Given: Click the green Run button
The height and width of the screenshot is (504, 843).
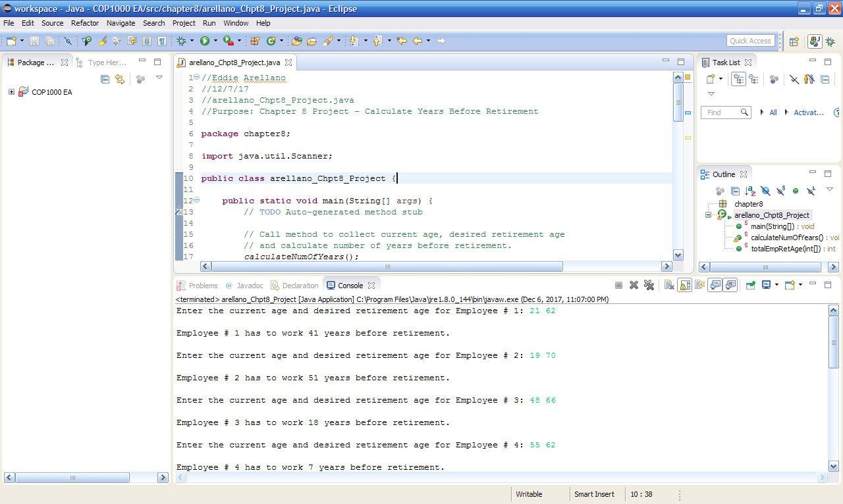Looking at the screenshot, I should (x=205, y=41).
